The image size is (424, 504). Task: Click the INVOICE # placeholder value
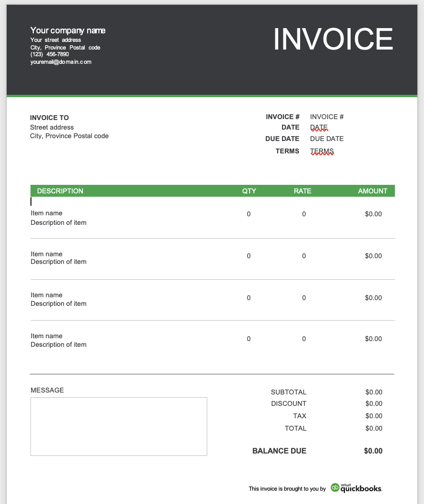(327, 117)
